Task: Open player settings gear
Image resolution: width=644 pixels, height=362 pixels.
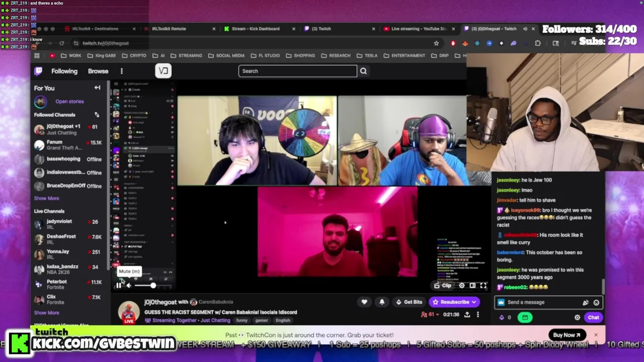Action: coord(461,286)
